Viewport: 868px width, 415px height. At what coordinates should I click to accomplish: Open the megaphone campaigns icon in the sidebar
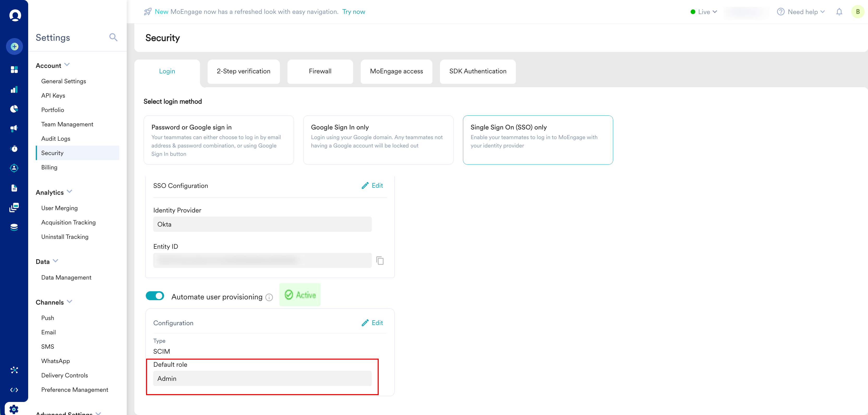[x=14, y=128]
